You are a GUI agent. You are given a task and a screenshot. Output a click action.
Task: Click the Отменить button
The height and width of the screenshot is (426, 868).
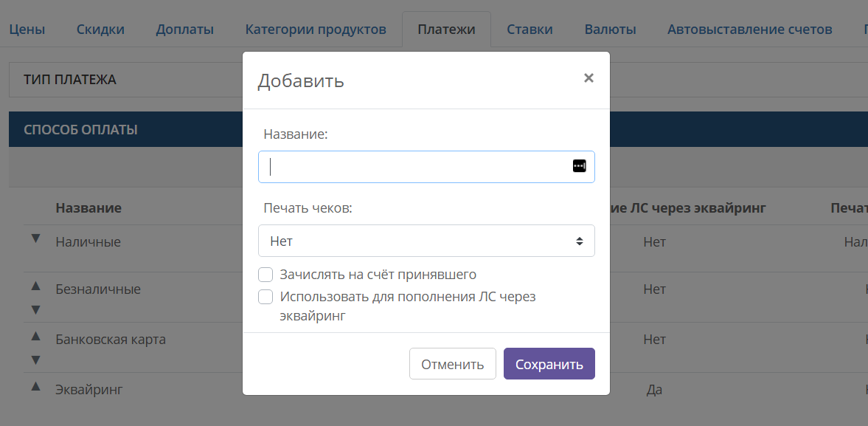tap(452, 364)
